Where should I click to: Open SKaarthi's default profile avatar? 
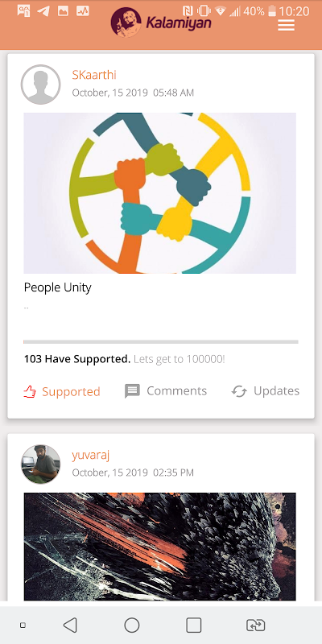41,85
